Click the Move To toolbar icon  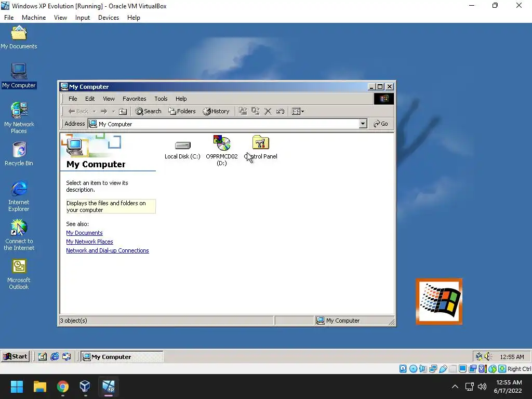243,111
